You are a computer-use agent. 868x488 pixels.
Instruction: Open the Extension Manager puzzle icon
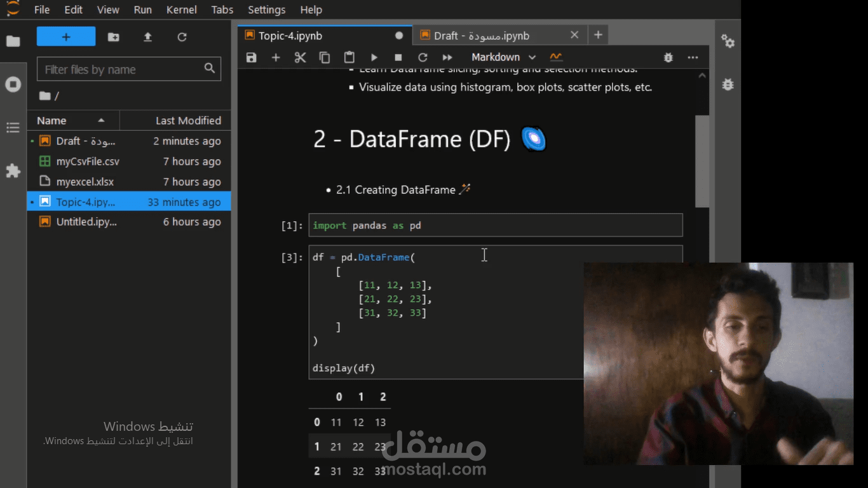point(13,171)
